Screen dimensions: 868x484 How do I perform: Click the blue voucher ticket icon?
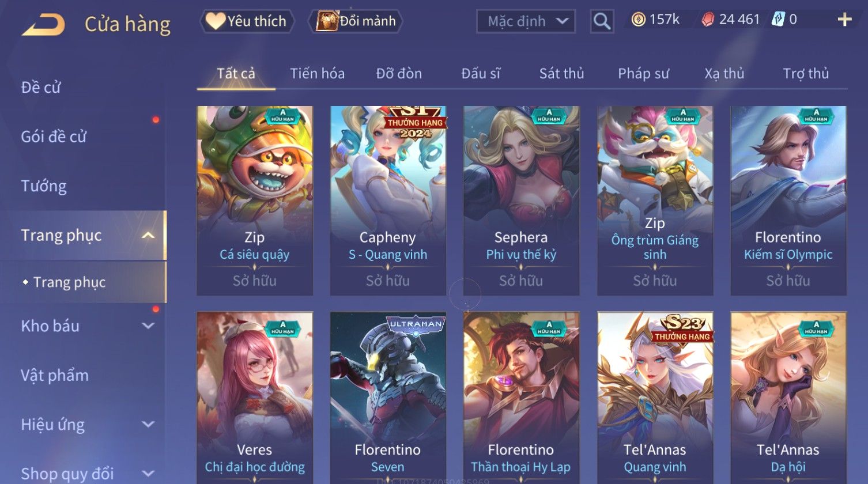coord(778,20)
